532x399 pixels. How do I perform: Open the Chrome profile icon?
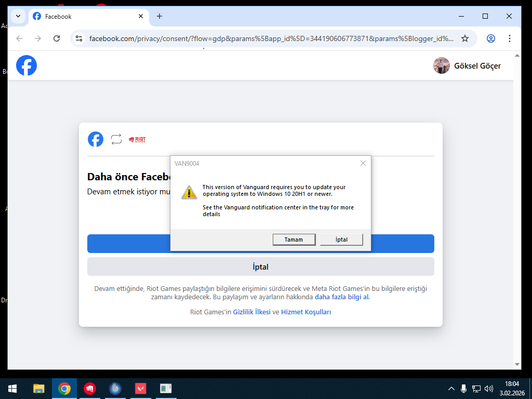tap(490, 38)
